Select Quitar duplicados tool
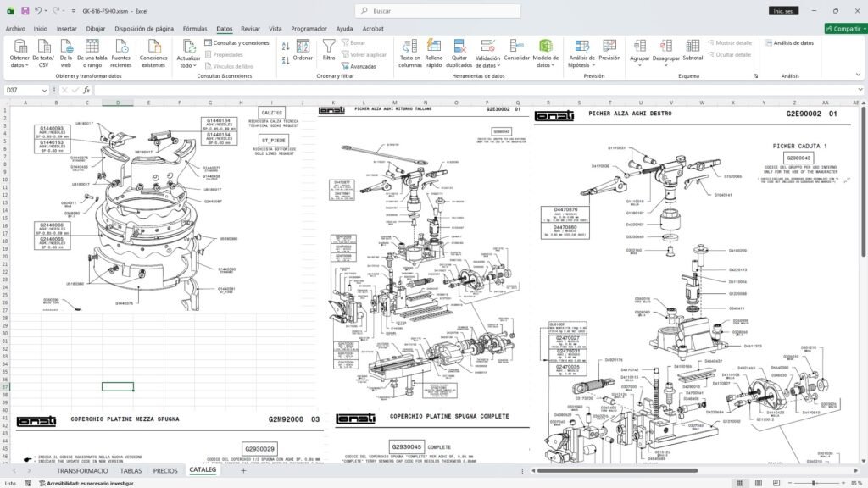868x488 pixels. click(x=459, y=53)
